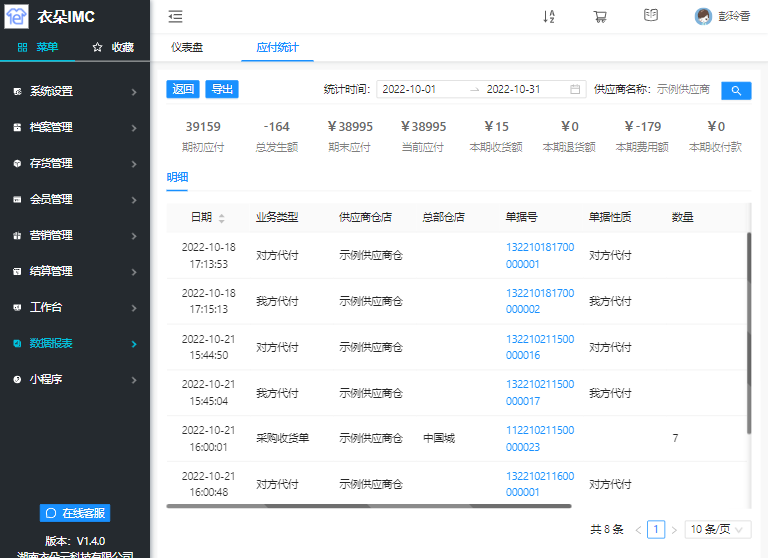Click the 档案管理 sidebar icon
This screenshot has height=558, width=768.
click(17, 127)
